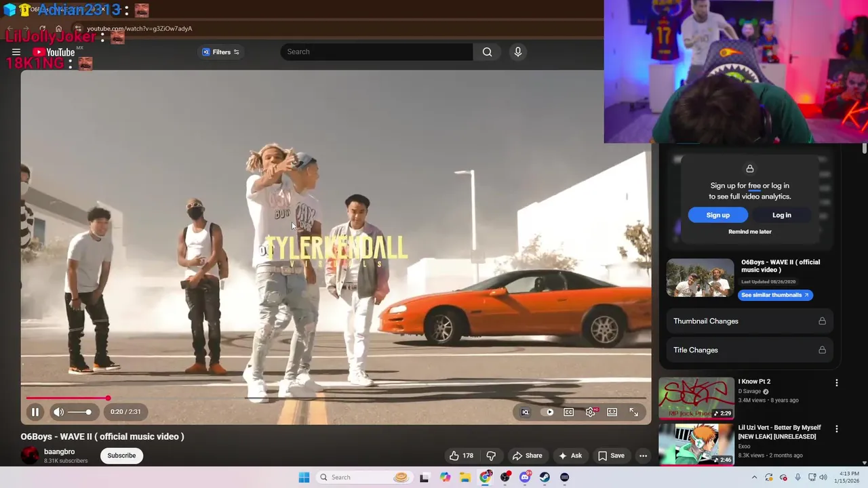Viewport: 868px width, 488px height.
Task: Mute the video using the speaker icon
Action: point(59,411)
